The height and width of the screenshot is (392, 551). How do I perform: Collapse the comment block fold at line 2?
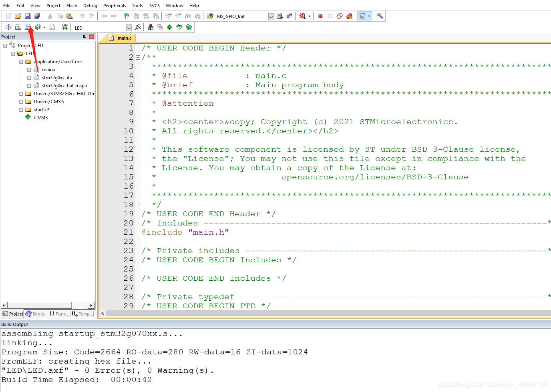pyautogui.click(x=138, y=57)
